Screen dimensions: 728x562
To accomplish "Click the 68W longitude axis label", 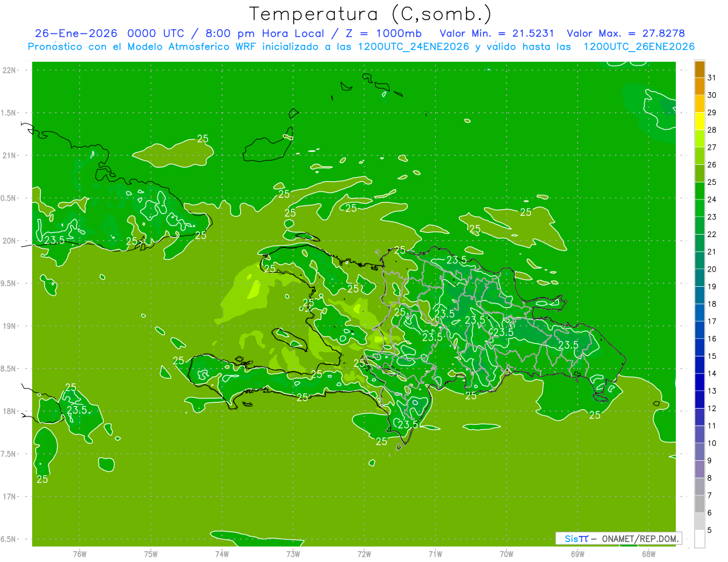I will [x=649, y=554].
